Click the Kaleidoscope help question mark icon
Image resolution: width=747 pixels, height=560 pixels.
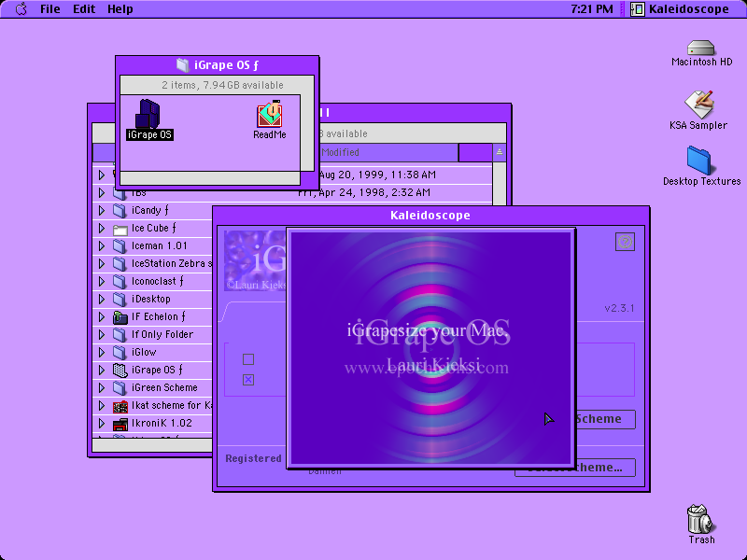(x=625, y=242)
